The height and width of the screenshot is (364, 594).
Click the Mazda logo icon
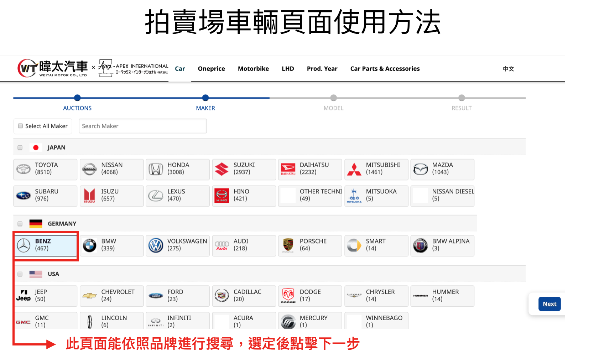click(x=421, y=169)
